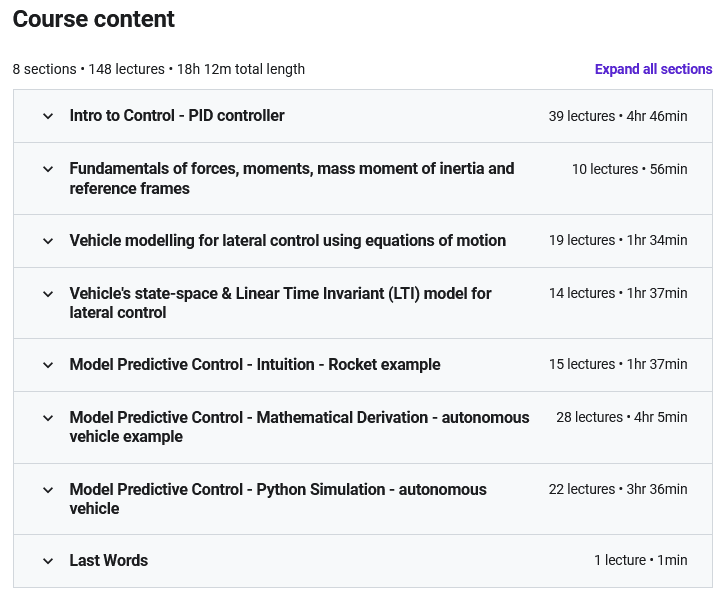Image resolution: width=727 pixels, height=598 pixels.
Task: Click the Last Words section title
Action: [108, 560]
